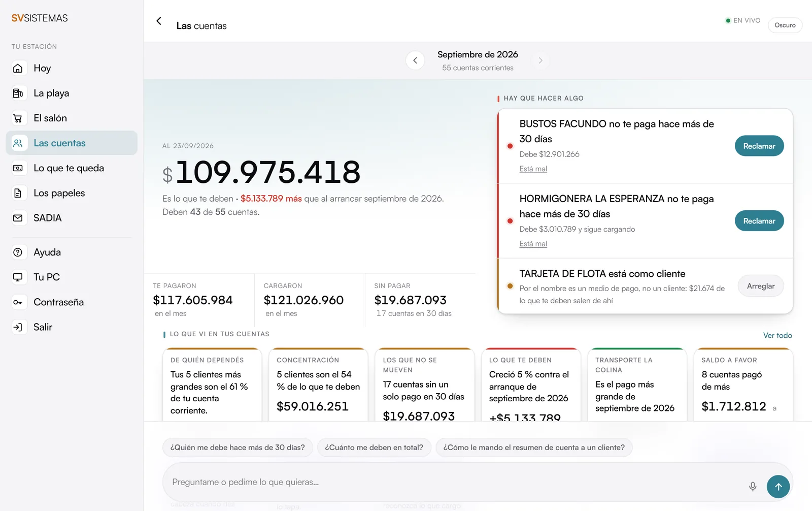Open the Lo que te deben card

(x=531, y=385)
